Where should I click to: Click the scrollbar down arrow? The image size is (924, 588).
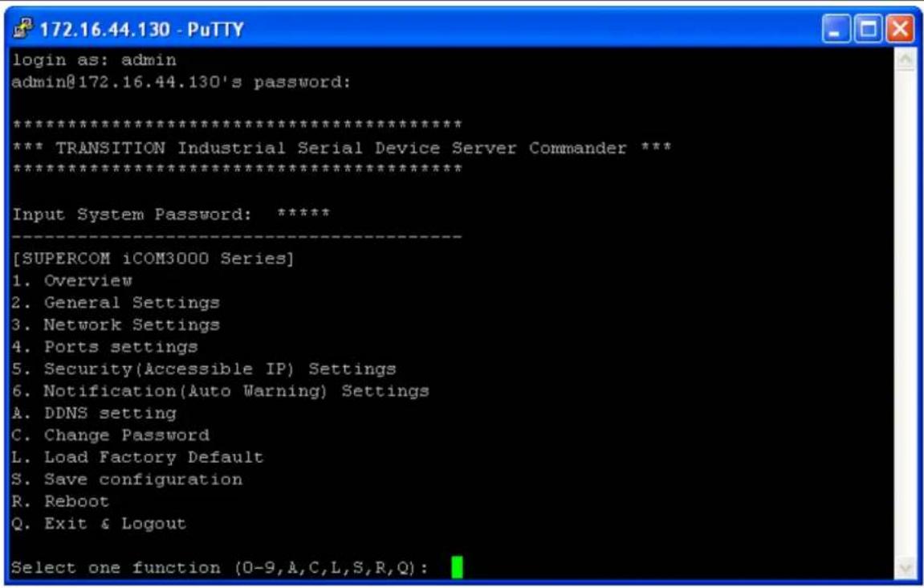[x=906, y=569]
